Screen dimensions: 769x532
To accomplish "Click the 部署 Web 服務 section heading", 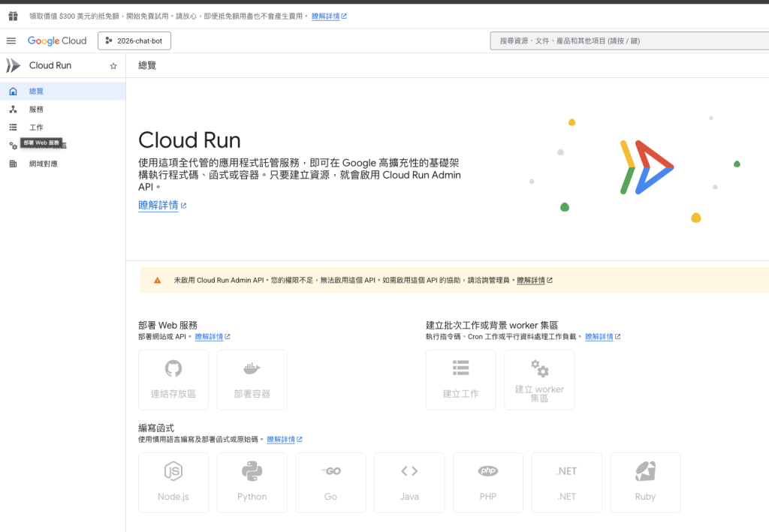I will (167, 325).
